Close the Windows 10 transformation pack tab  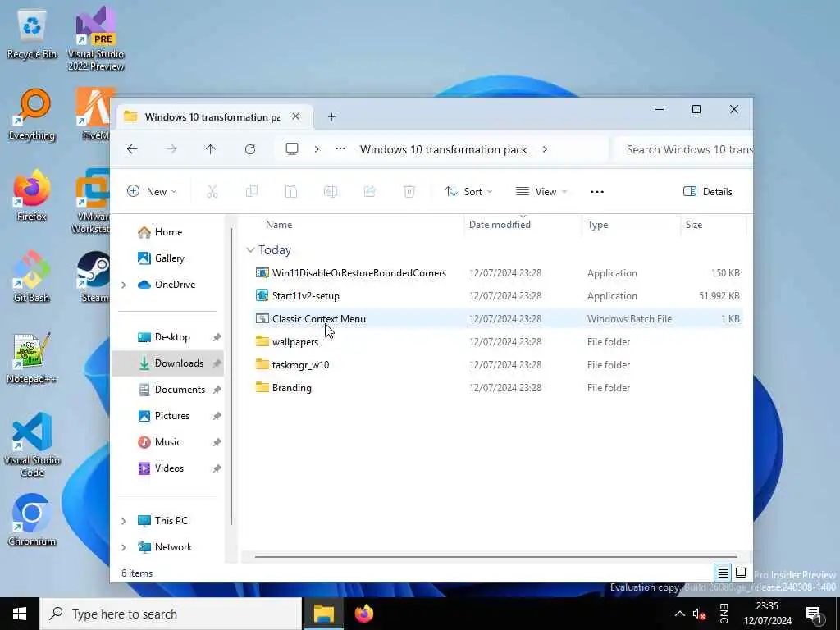tap(295, 116)
